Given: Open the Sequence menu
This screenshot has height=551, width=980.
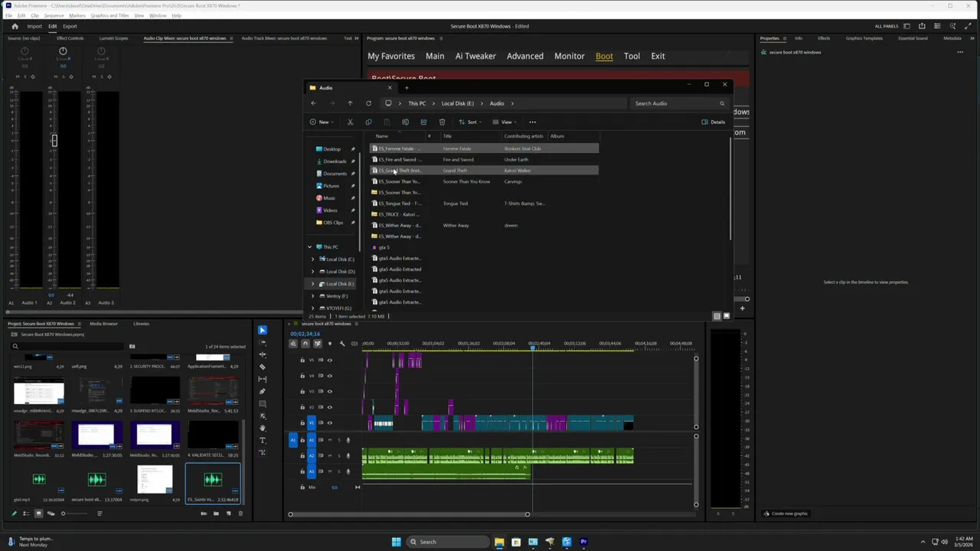Looking at the screenshot, I should pos(54,15).
